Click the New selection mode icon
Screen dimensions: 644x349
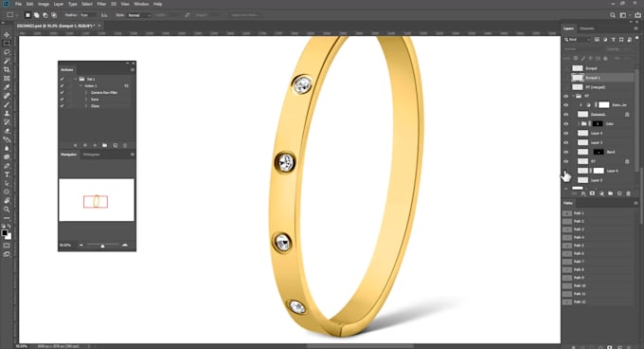[x=27, y=15]
